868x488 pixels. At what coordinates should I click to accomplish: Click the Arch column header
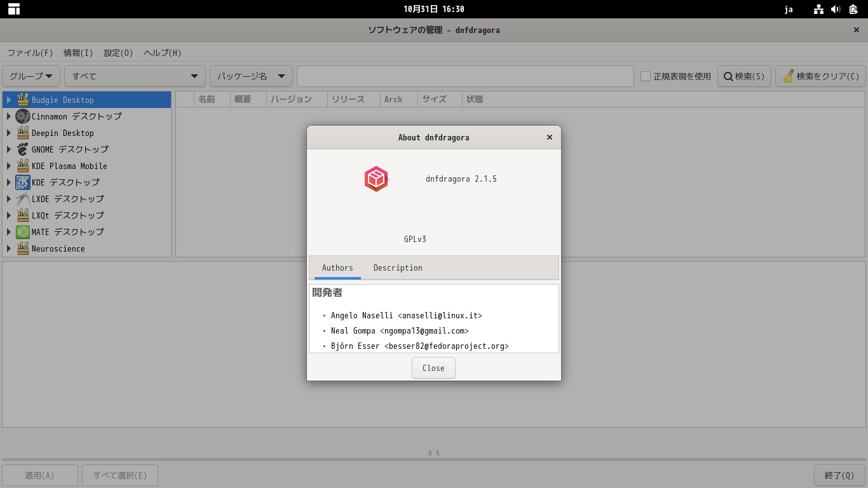[398, 99]
